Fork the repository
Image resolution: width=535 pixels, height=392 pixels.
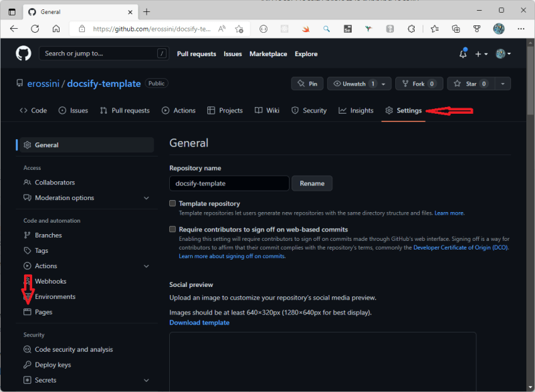pyautogui.click(x=419, y=84)
